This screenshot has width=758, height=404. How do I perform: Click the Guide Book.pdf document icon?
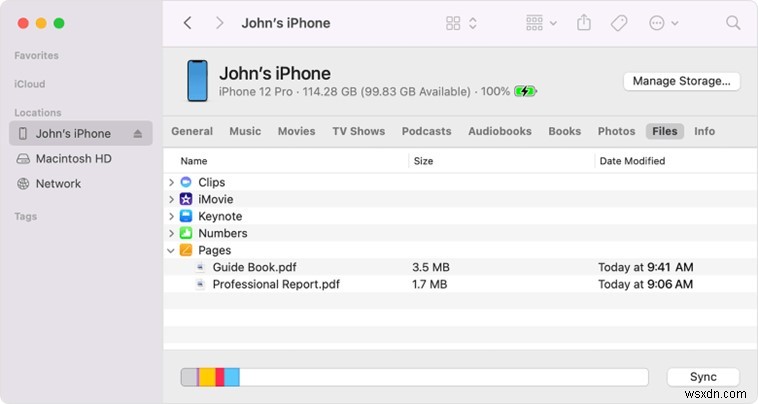[x=200, y=267]
